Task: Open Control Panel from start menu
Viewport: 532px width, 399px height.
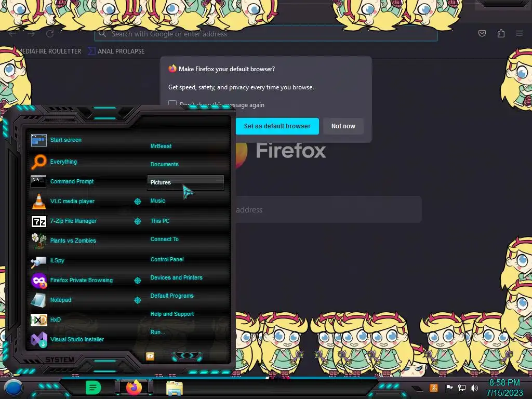Action: pos(167,260)
